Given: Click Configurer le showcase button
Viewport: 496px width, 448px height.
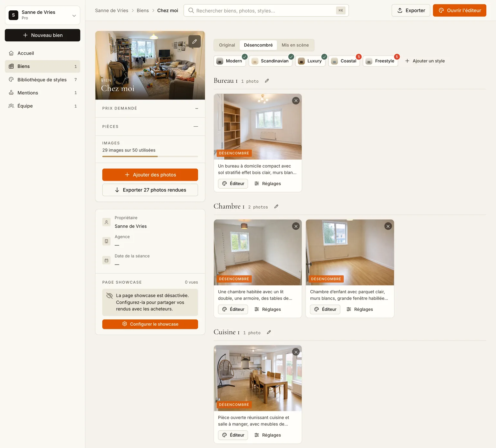Looking at the screenshot, I should click(x=150, y=324).
